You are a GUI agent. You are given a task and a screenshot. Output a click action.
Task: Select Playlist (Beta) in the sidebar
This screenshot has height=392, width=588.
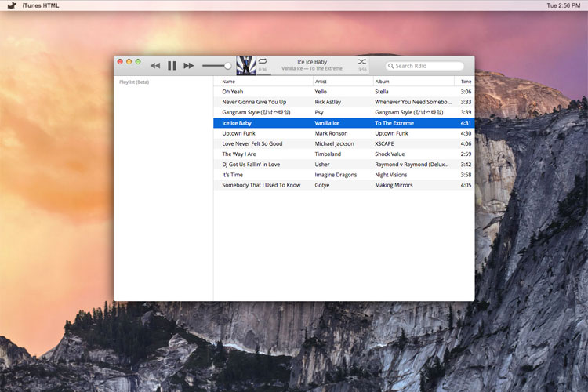coord(134,82)
